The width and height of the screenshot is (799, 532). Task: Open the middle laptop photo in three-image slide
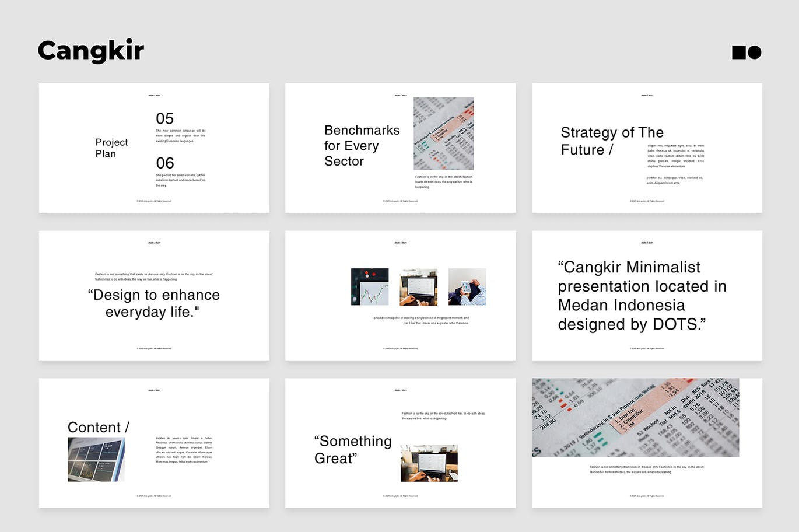(418, 287)
